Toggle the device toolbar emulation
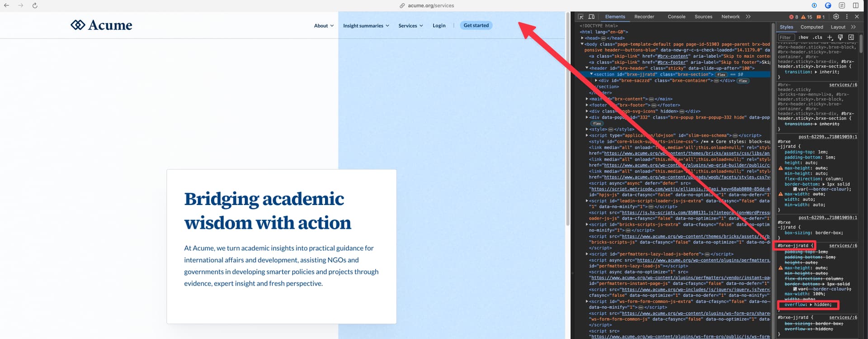Viewport: 868px width, 339px height. [591, 17]
